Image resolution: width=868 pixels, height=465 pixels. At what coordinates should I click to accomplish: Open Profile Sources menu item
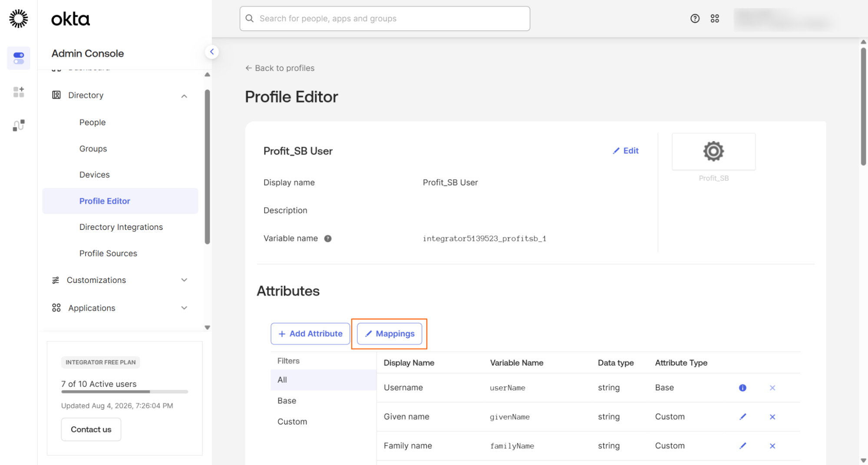(108, 253)
